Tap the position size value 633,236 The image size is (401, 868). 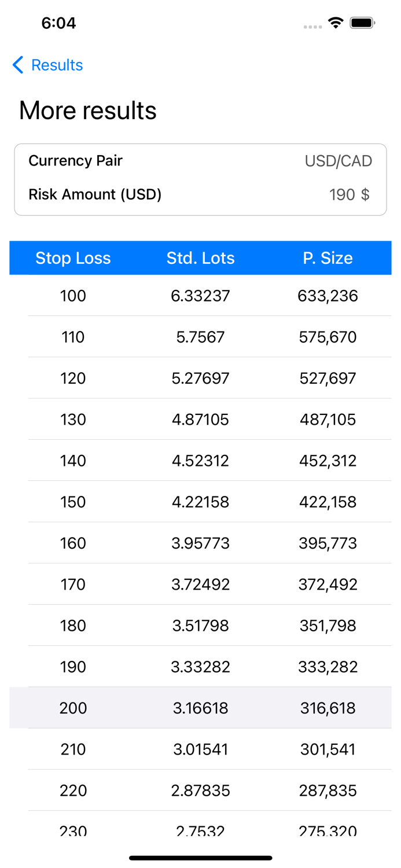tap(328, 296)
